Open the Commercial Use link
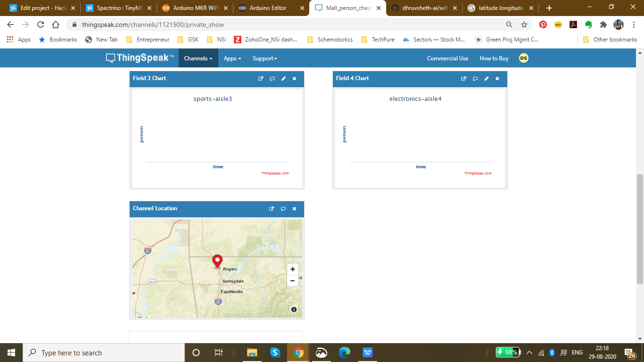Screen dimensions: 644x362 447,58
